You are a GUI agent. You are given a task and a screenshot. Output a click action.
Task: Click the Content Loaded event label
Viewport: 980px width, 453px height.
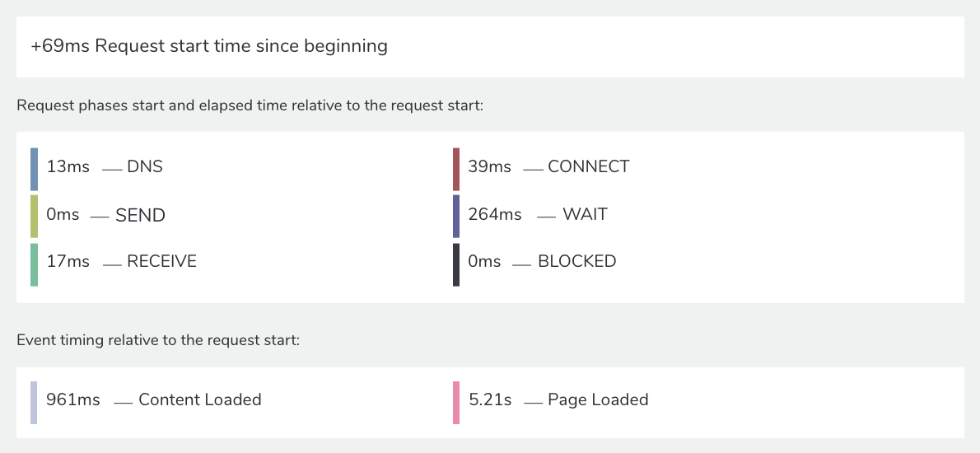200,400
